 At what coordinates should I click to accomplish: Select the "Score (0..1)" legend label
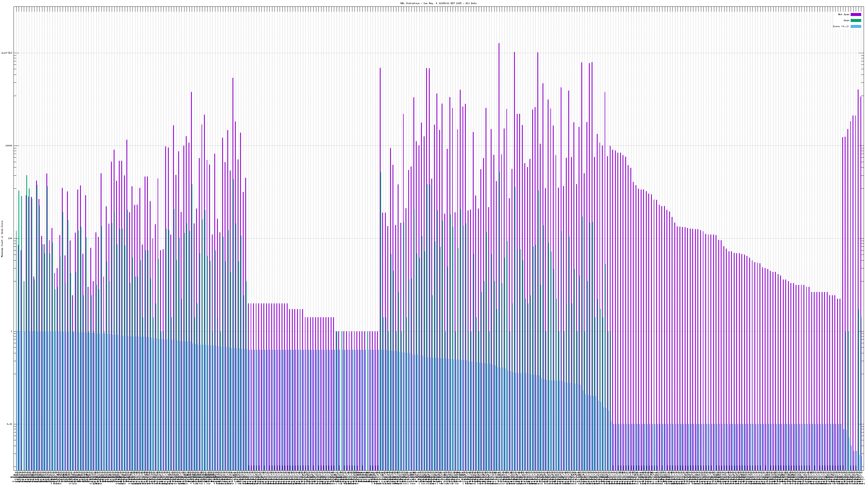[841, 26]
